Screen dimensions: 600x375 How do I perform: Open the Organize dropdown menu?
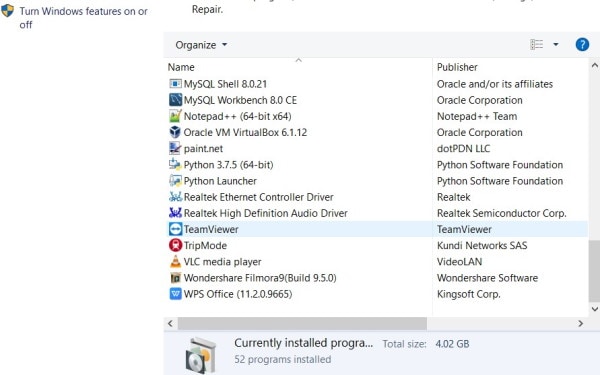click(201, 45)
